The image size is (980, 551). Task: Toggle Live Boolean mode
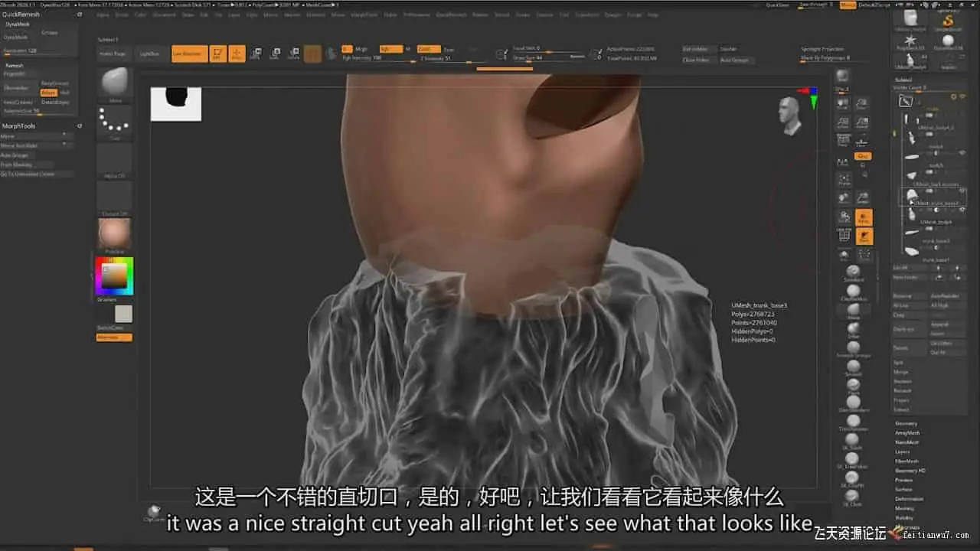click(189, 54)
